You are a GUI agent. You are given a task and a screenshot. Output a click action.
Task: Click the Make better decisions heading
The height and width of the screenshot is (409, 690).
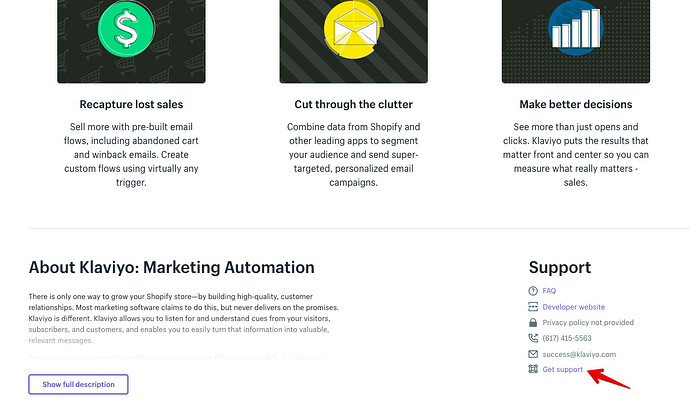pos(575,104)
